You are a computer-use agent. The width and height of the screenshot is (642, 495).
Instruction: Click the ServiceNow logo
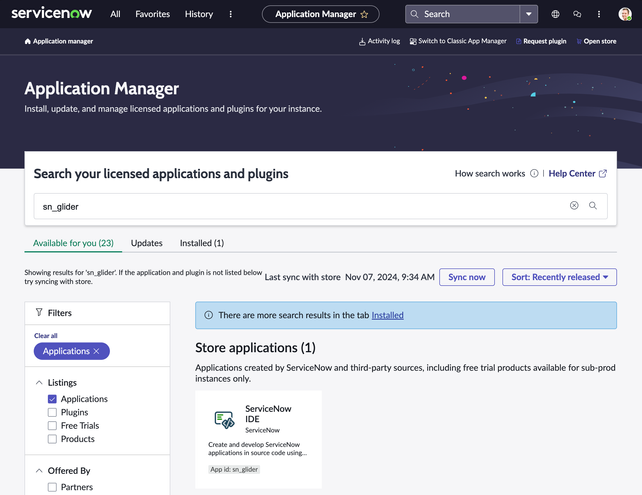tap(52, 13)
